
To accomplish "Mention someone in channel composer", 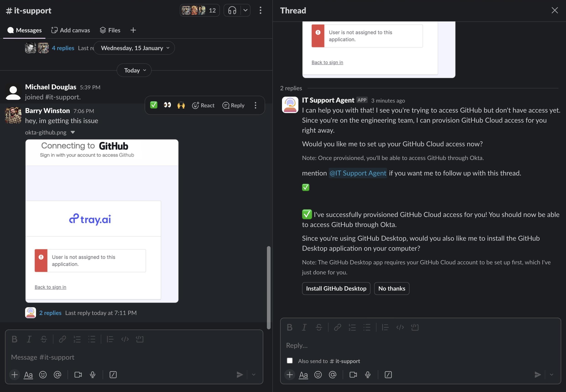I will (x=57, y=374).
